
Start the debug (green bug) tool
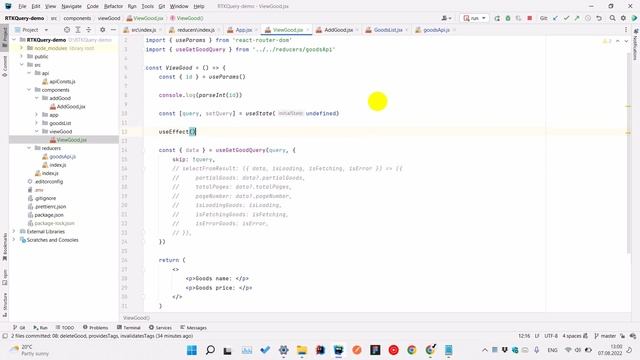click(x=508, y=18)
